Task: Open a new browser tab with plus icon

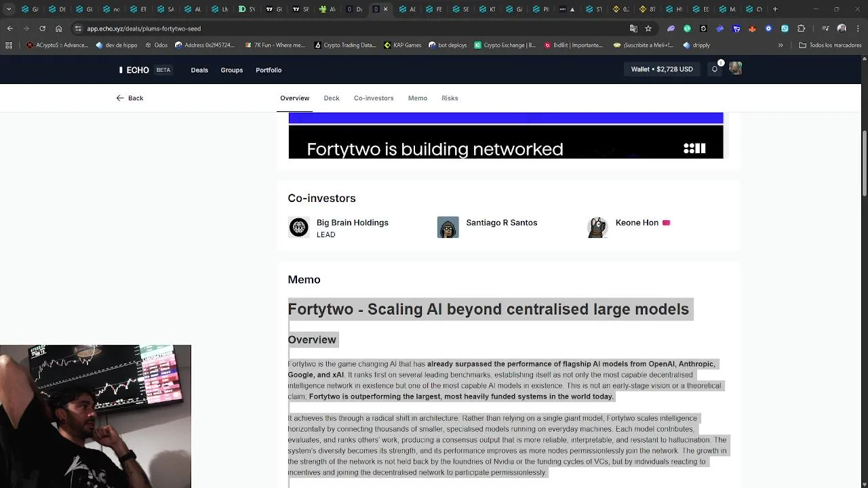Action: point(775,9)
